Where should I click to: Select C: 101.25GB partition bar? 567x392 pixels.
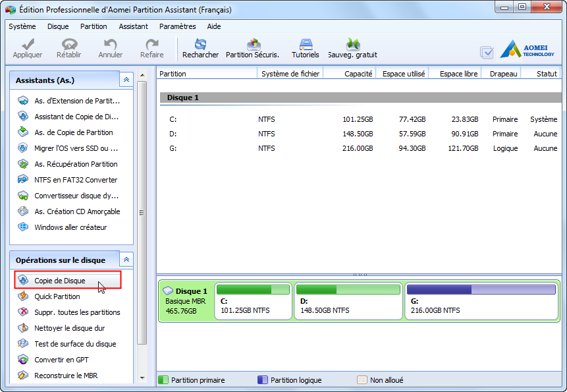coord(253,301)
